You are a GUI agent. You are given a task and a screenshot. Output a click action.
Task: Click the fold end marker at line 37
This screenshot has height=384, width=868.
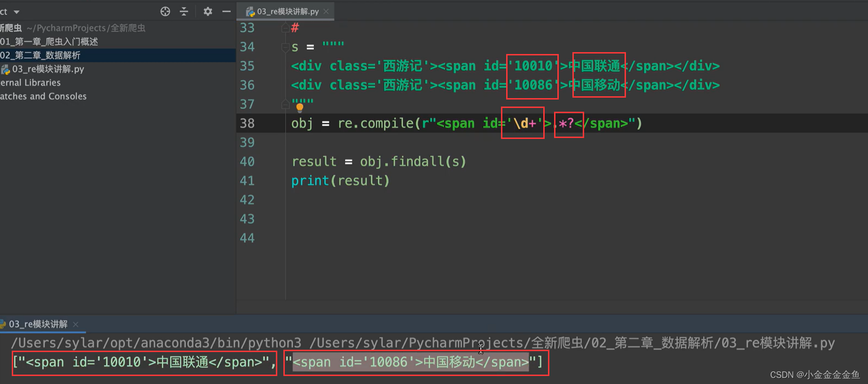coord(285,104)
